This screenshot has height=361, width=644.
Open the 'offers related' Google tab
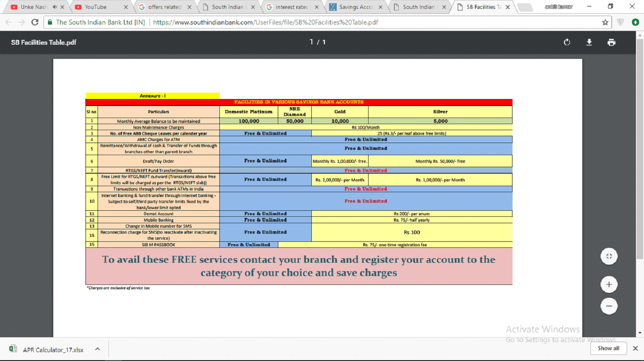[165, 7]
